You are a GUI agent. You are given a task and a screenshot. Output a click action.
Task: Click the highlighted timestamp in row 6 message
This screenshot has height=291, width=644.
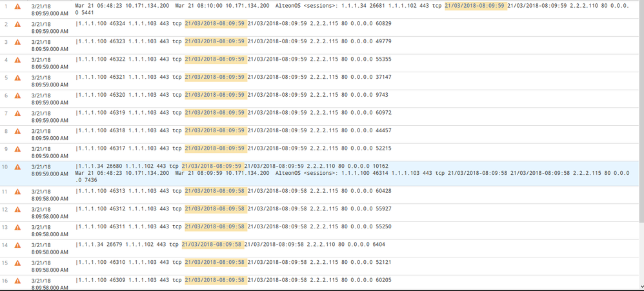215,95
